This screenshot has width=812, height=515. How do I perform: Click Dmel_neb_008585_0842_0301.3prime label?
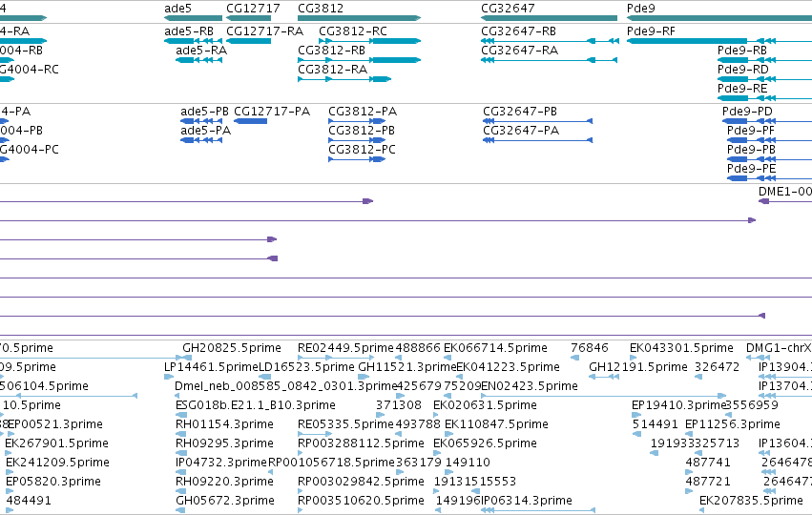click(x=286, y=386)
